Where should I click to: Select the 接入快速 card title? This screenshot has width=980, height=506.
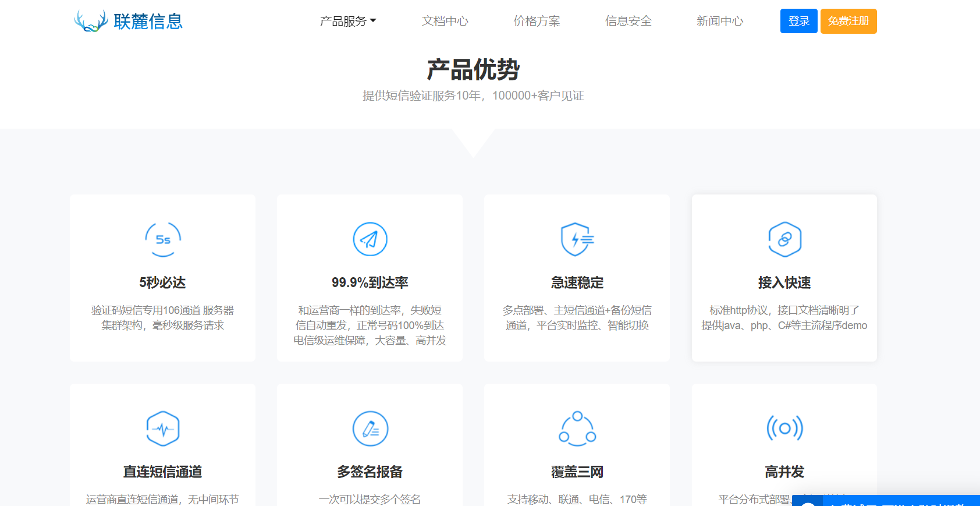[x=784, y=283]
